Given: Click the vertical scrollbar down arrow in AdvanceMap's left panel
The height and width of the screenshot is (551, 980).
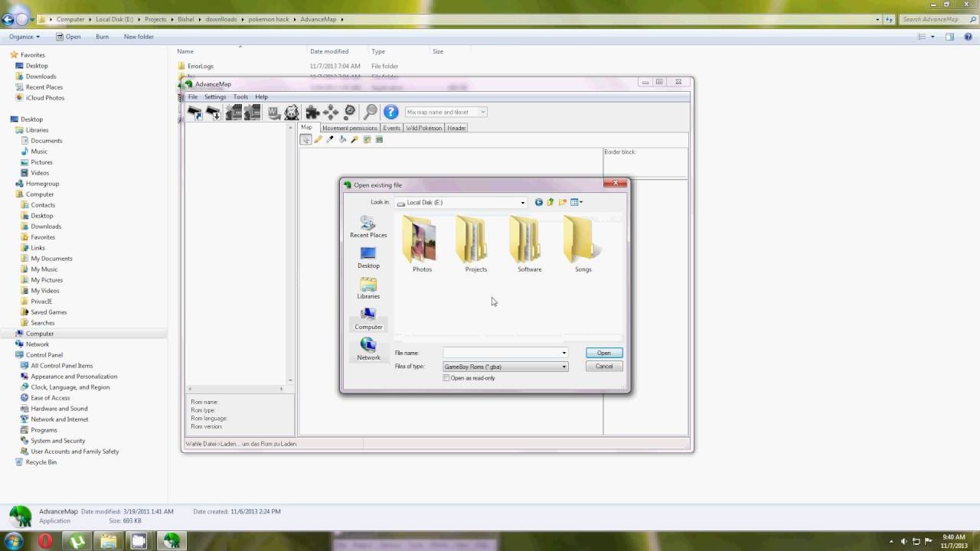Looking at the screenshot, I should 290,380.
